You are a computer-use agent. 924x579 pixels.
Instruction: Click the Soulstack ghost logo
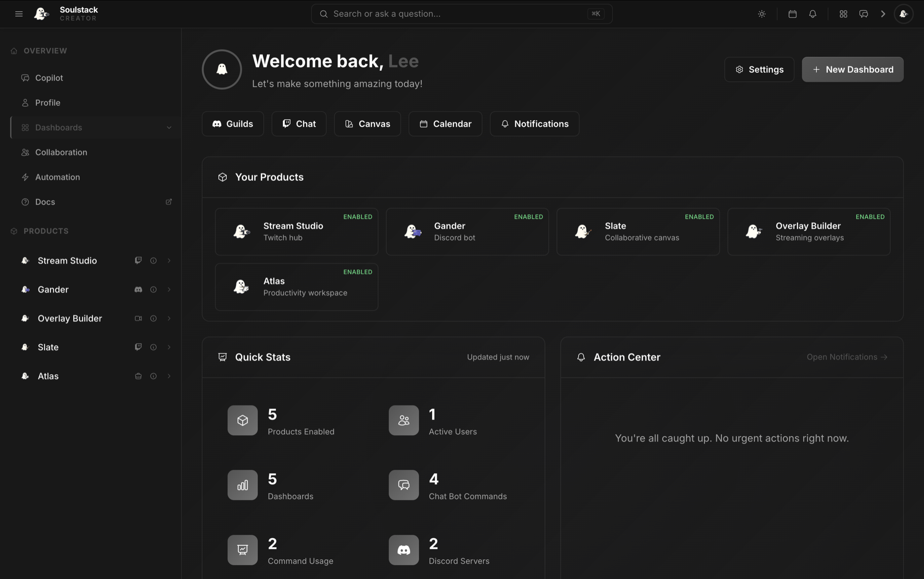(41, 14)
